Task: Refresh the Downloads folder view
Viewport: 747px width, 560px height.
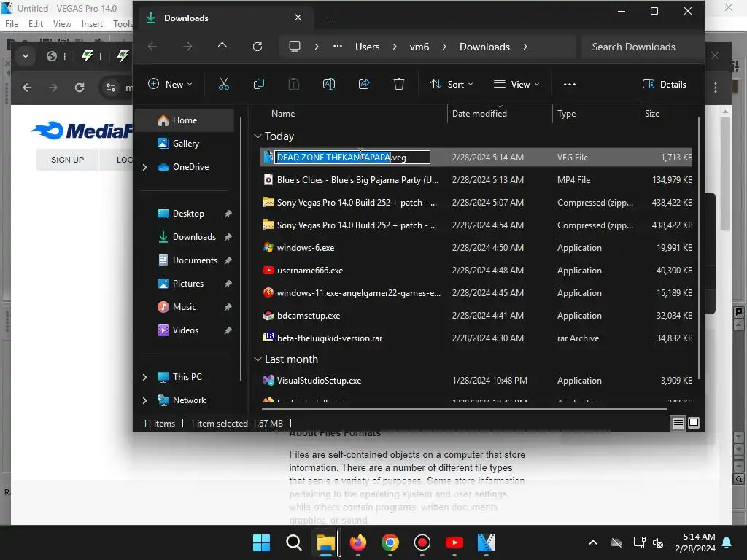Action: (x=258, y=47)
